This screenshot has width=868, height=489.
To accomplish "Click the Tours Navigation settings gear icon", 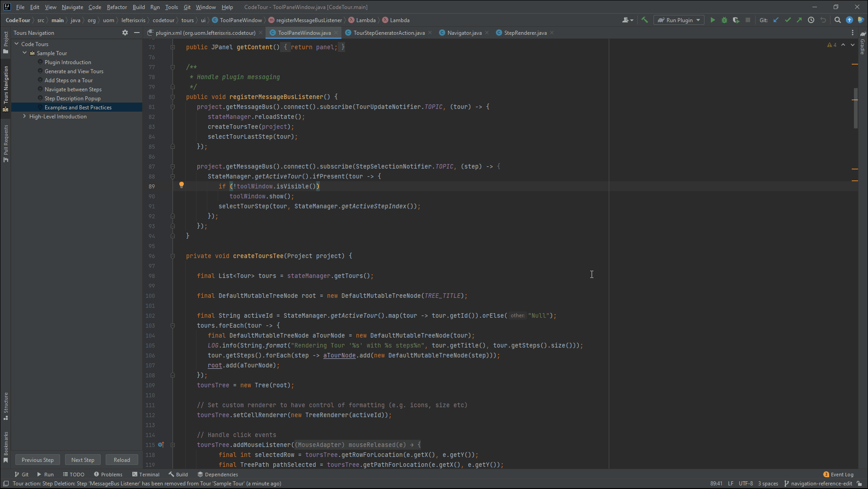I will (125, 33).
